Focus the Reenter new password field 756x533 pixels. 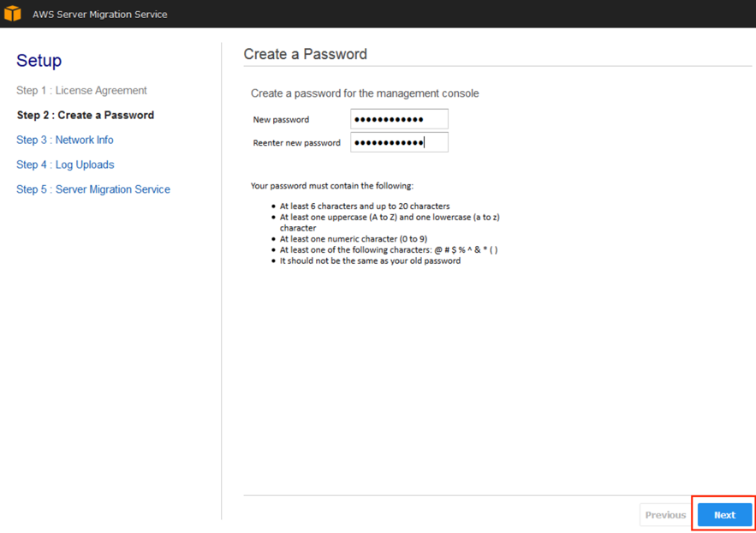(x=399, y=142)
